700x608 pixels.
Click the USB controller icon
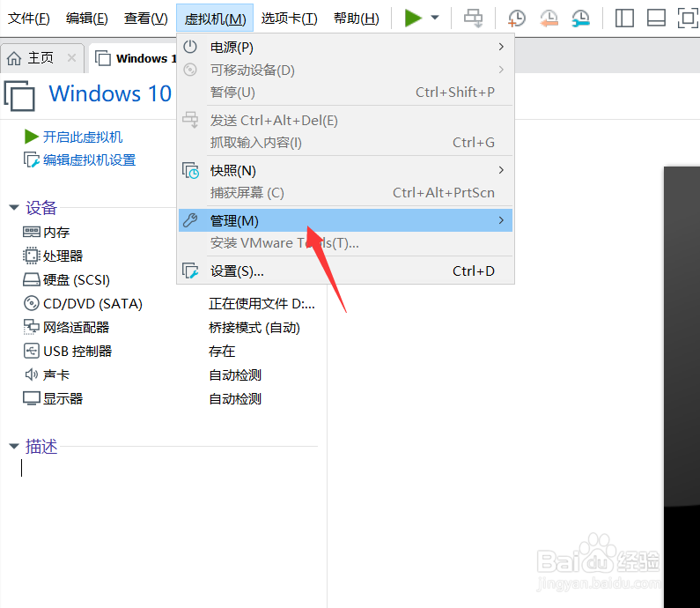31,351
